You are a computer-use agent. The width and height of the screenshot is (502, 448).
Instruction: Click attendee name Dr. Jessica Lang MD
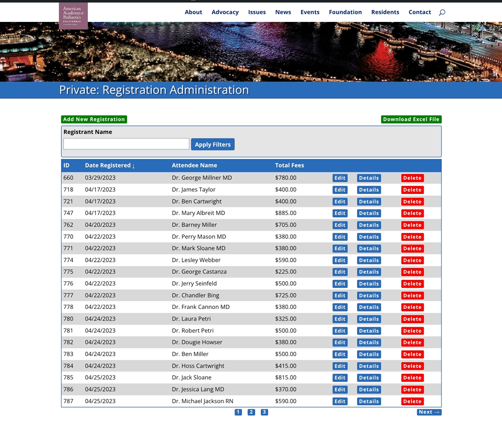(x=198, y=389)
